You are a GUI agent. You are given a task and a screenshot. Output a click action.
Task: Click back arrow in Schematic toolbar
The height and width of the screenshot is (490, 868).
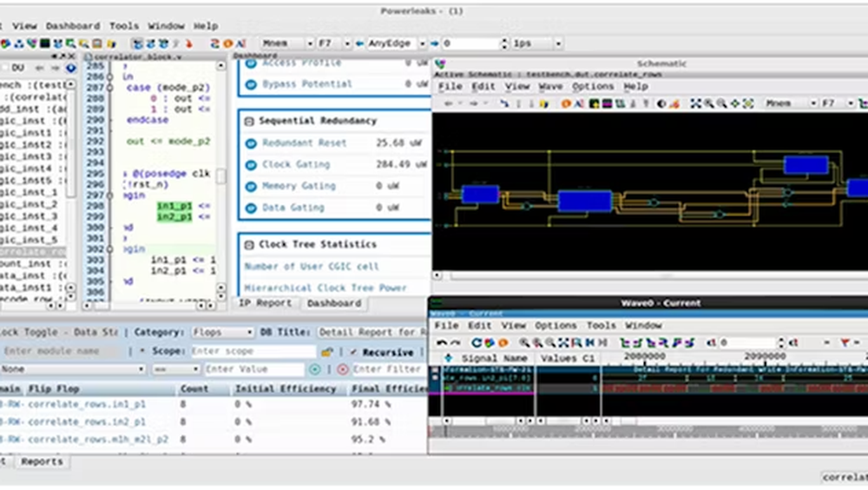coord(449,103)
